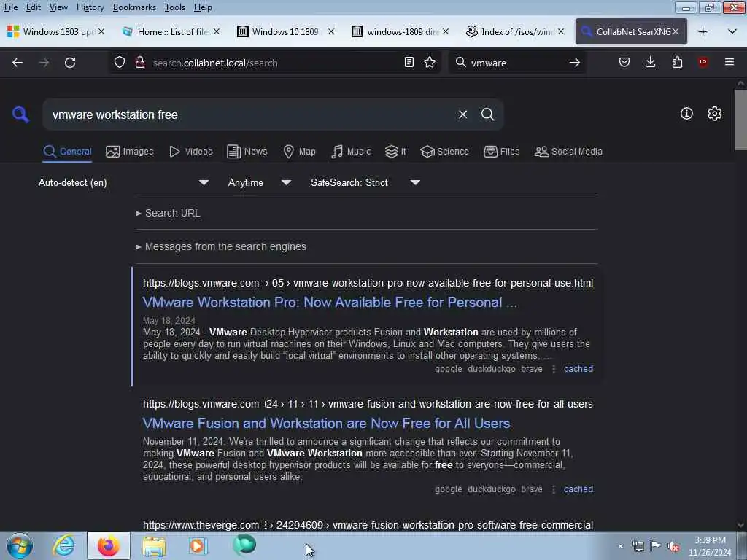Switch to the Music category

351,152
